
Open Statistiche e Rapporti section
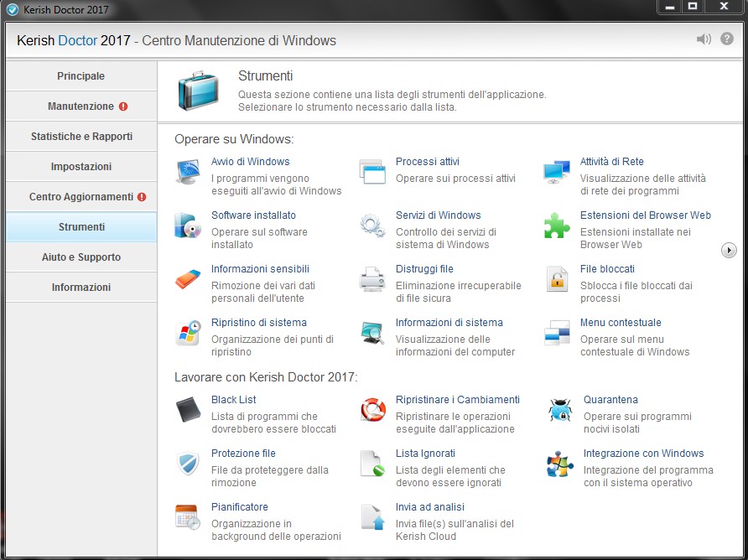tap(81, 137)
